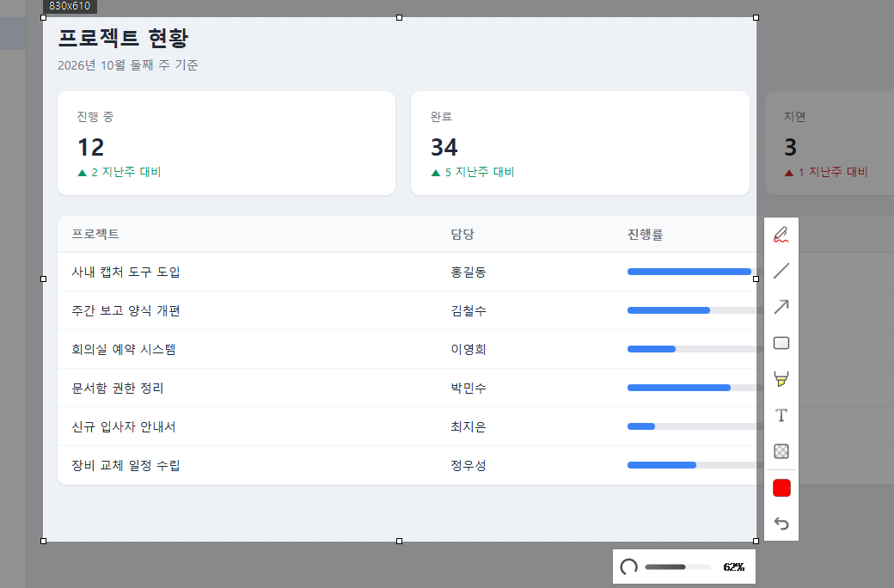Select the rectangle shape tool

781,343
